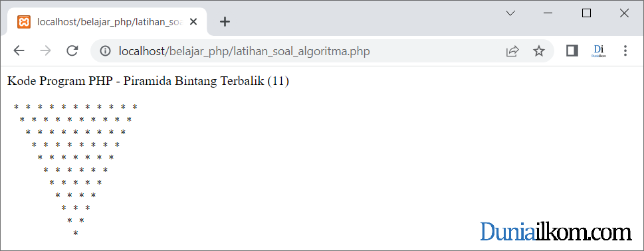Minimize the browser window

[548, 13]
